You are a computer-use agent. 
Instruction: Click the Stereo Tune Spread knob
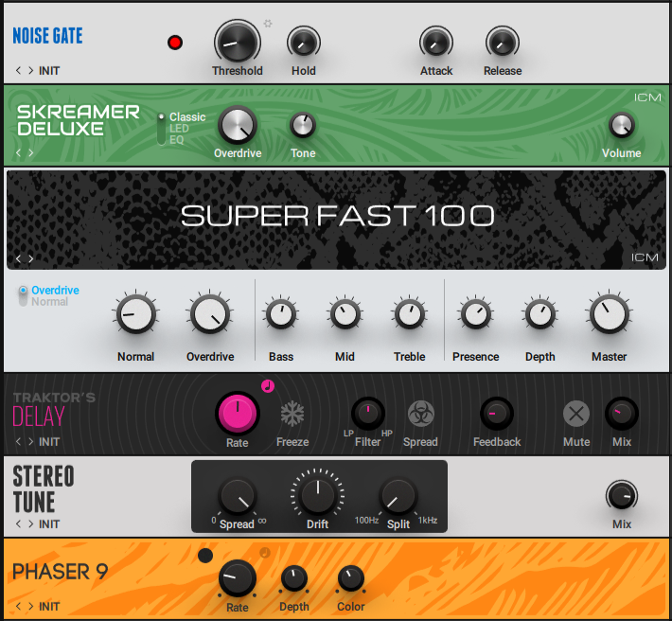point(237,496)
